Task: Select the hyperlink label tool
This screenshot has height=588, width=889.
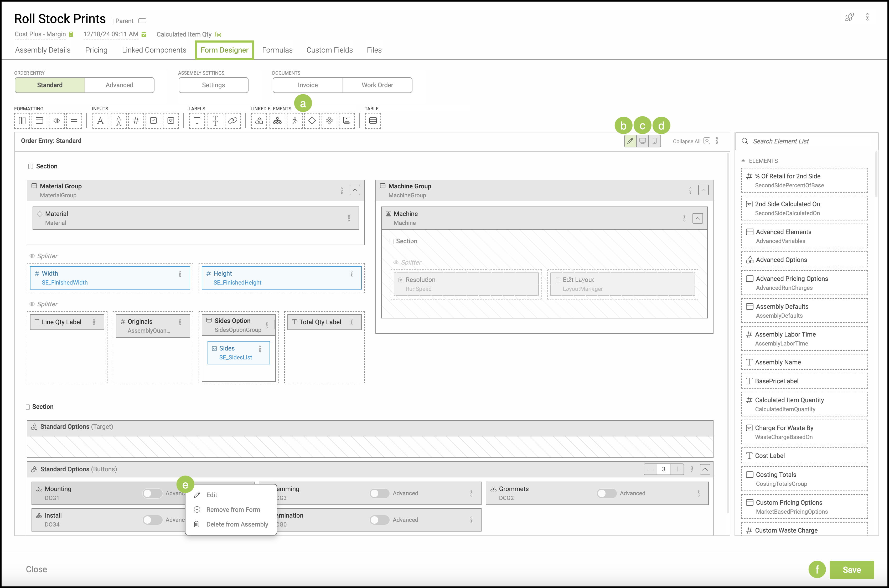Action: click(x=232, y=121)
